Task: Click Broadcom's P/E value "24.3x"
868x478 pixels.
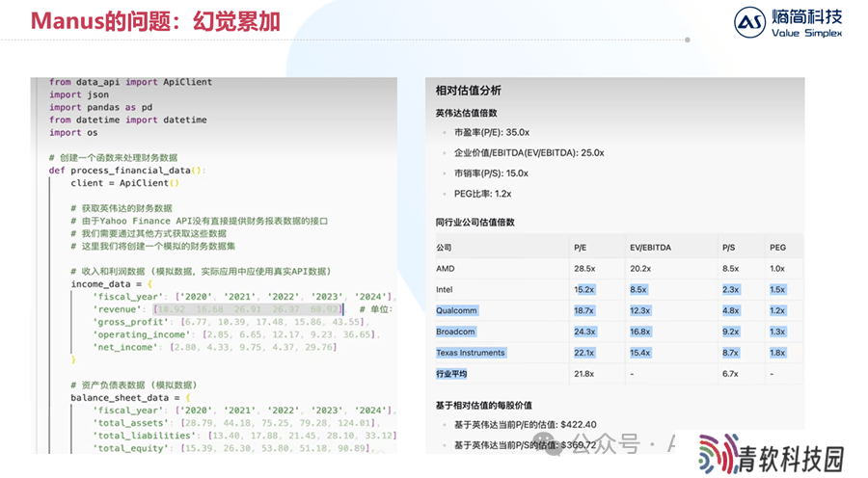Action: point(584,332)
